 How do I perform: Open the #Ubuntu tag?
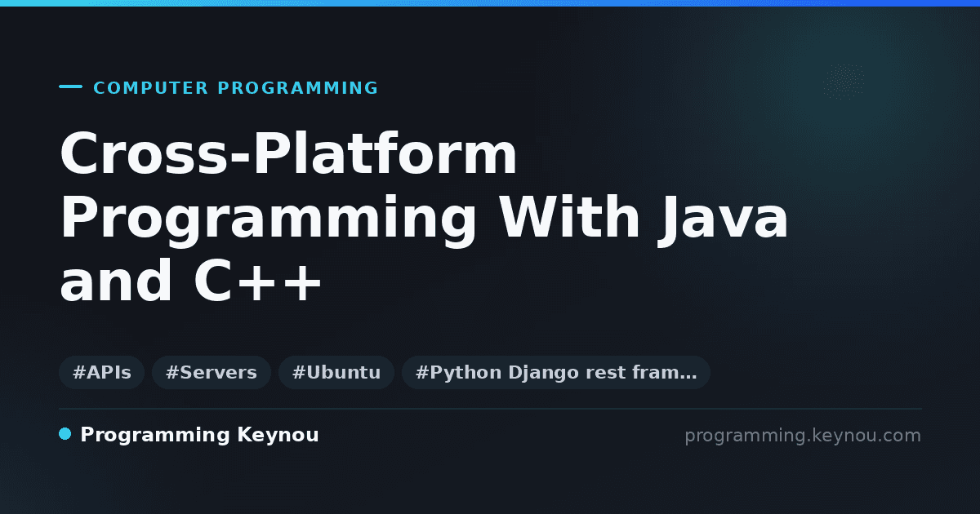336,373
